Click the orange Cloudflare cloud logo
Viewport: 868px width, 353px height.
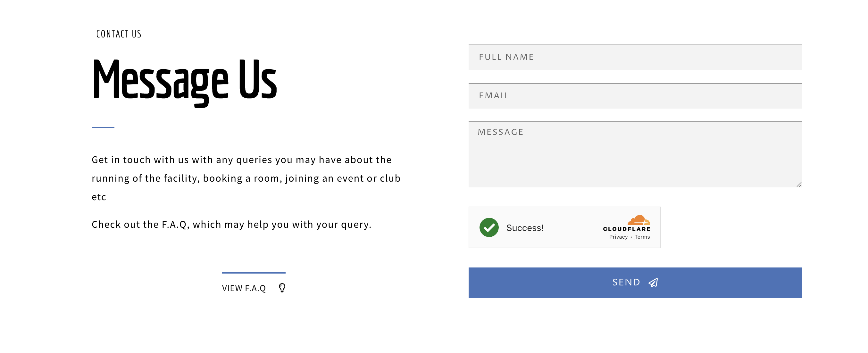tap(638, 220)
